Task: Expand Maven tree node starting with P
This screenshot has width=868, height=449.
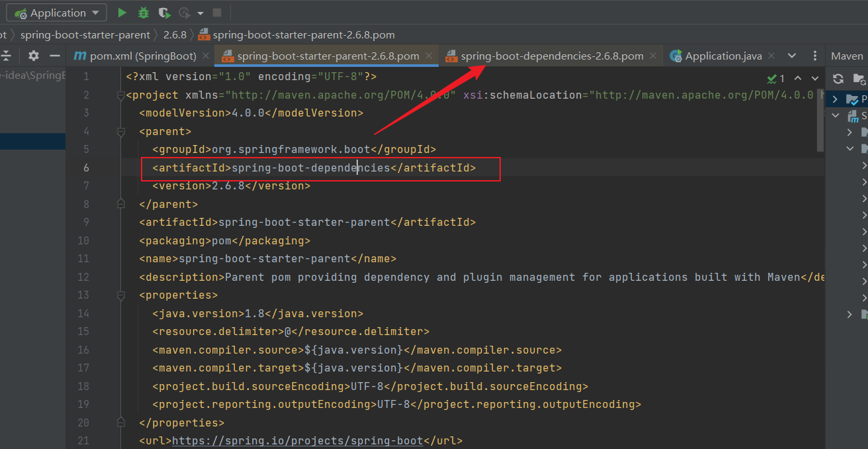Action: tap(836, 99)
